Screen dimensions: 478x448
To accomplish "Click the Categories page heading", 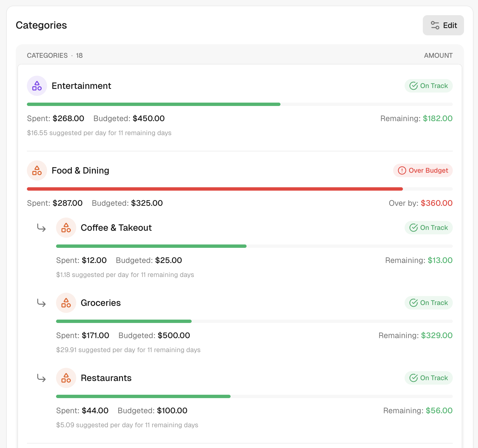I will tap(41, 25).
